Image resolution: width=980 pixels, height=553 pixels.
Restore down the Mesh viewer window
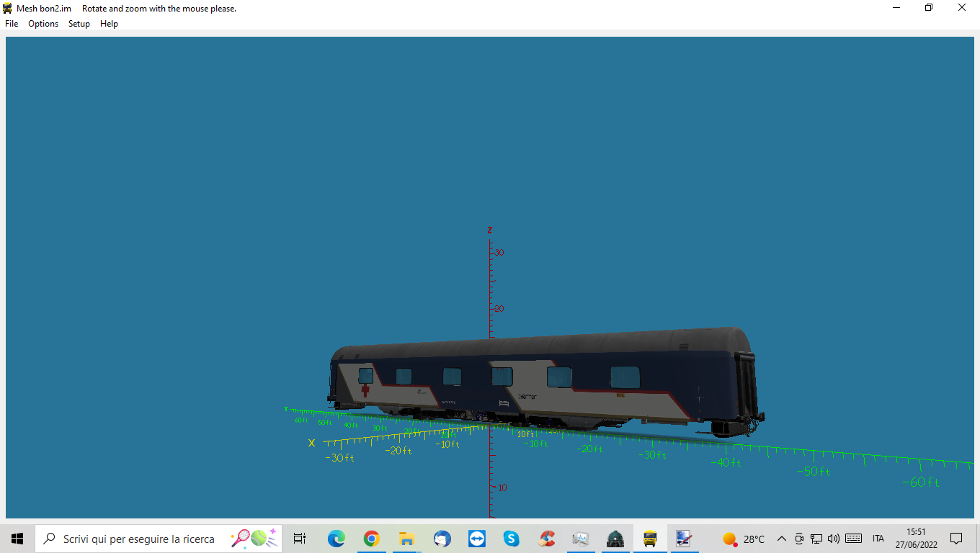(929, 8)
